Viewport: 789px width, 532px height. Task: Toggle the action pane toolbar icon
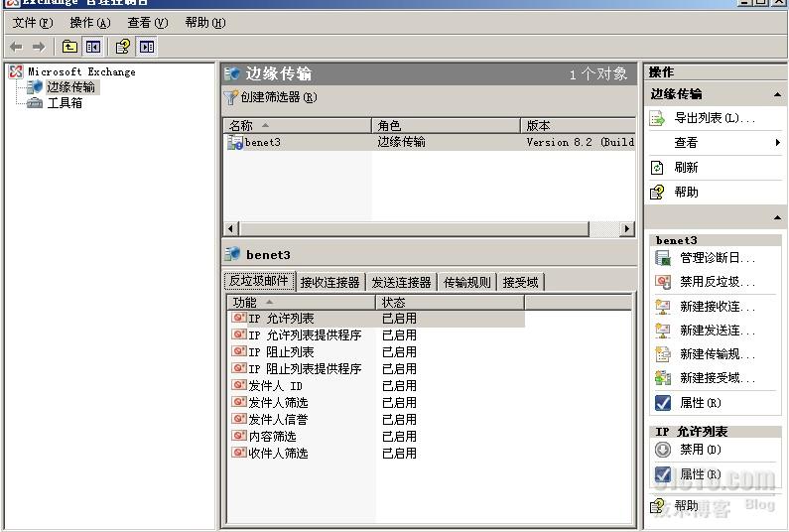tap(147, 47)
